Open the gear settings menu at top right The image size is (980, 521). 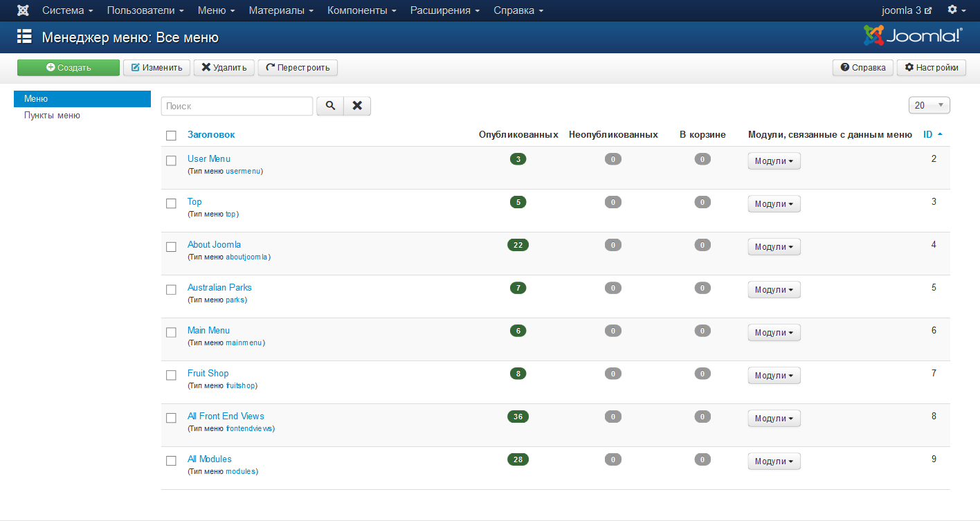tap(956, 10)
